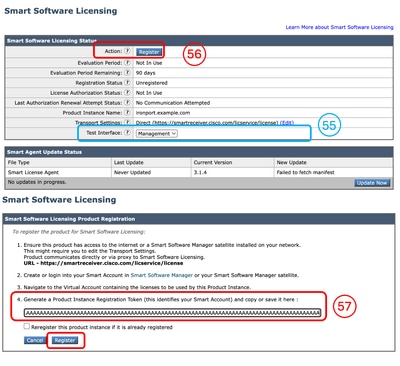Select the 'Unregistered' registration status text
The image size is (400, 366).
(152, 83)
